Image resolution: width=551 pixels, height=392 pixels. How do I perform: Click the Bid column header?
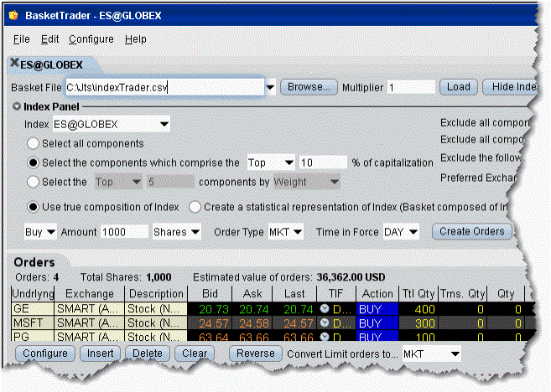point(216,294)
